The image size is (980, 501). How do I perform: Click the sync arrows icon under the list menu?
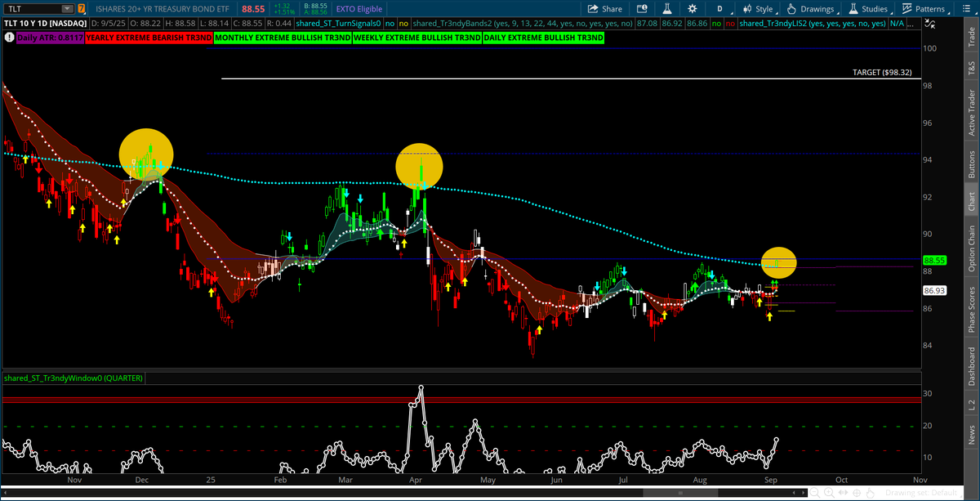(x=929, y=24)
